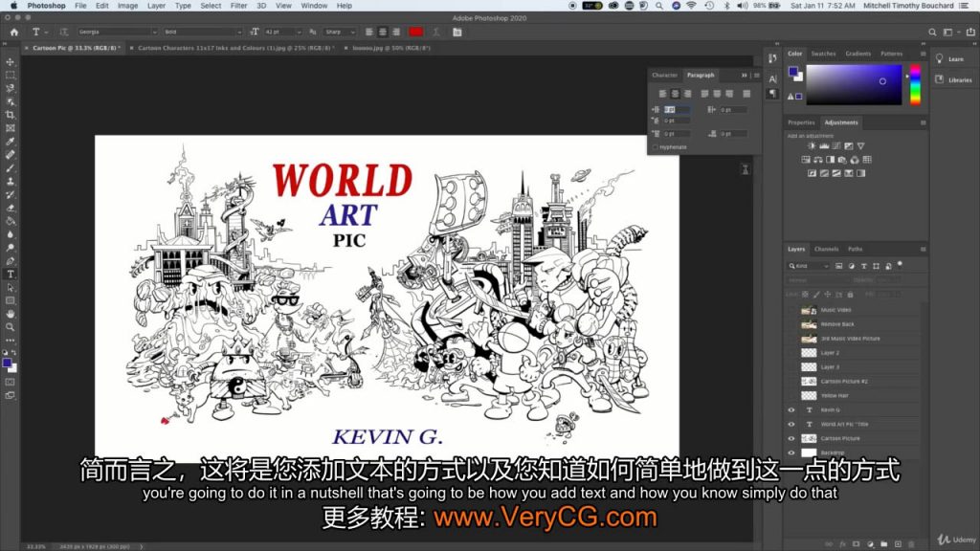Viewport: 980px width, 551px height.
Task: Open the Type menu
Action: [x=183, y=6]
